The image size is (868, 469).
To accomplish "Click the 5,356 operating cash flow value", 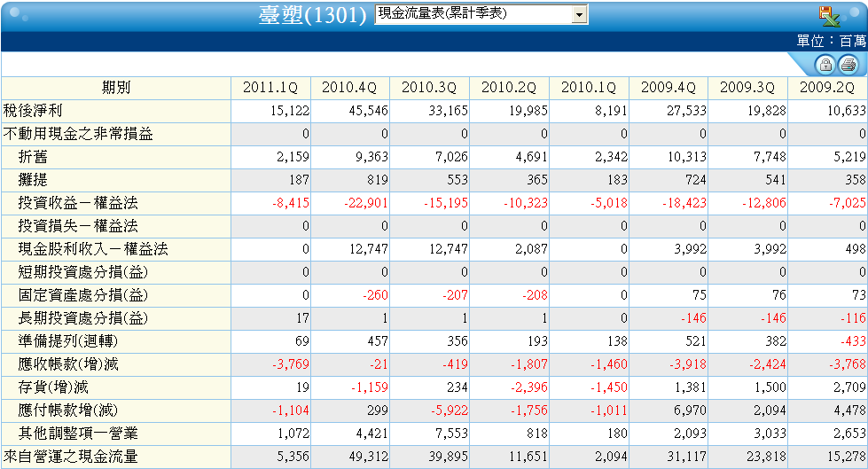I will [x=293, y=457].
